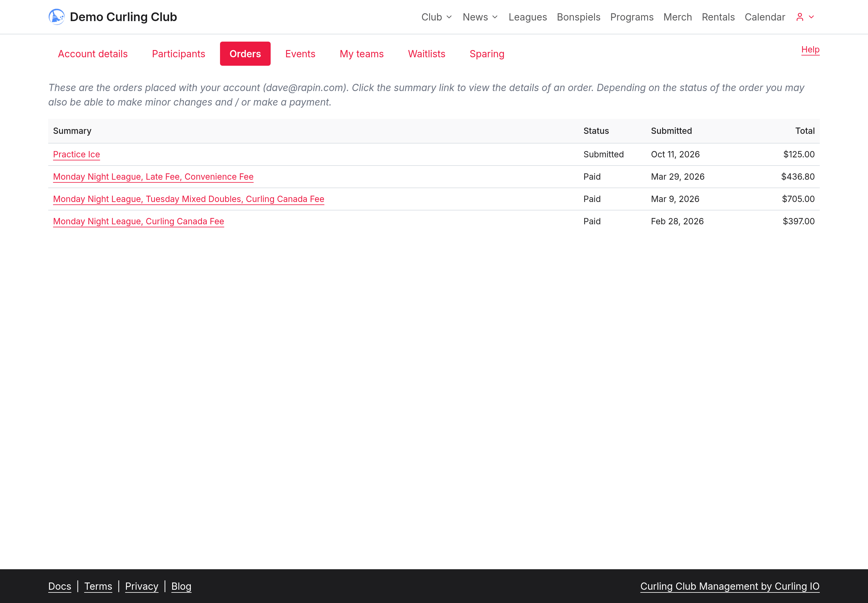This screenshot has width=868, height=603.
Task: Open Monday Night League, Curling Canada Fee order
Action: tap(138, 221)
